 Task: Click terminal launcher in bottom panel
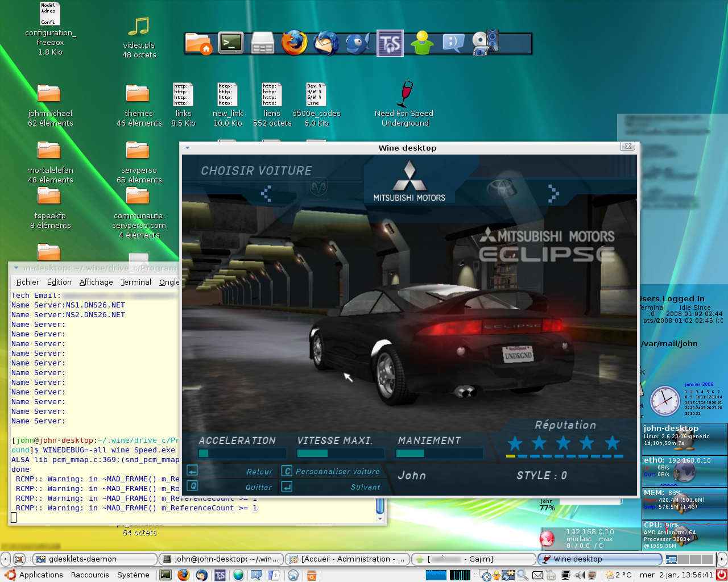tap(166, 575)
